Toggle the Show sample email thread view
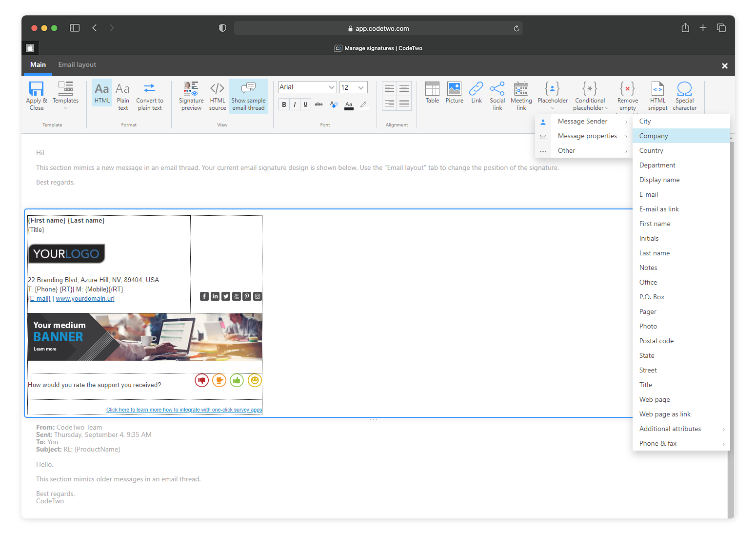This screenshot has width=756, height=537. point(248,96)
